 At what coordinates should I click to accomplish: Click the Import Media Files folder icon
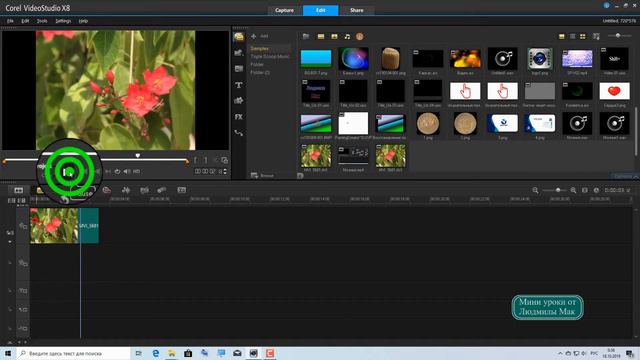tap(306, 36)
